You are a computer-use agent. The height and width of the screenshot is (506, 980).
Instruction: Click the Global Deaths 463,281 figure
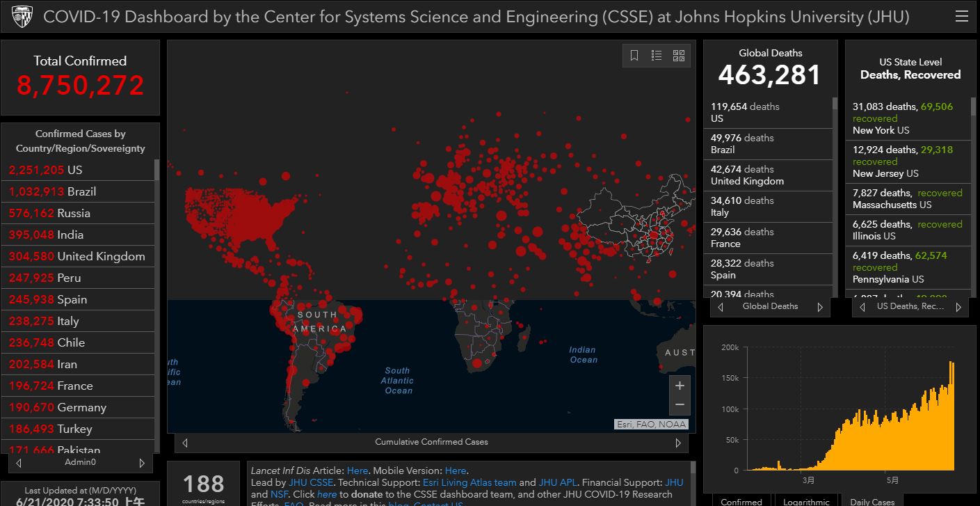pos(770,75)
